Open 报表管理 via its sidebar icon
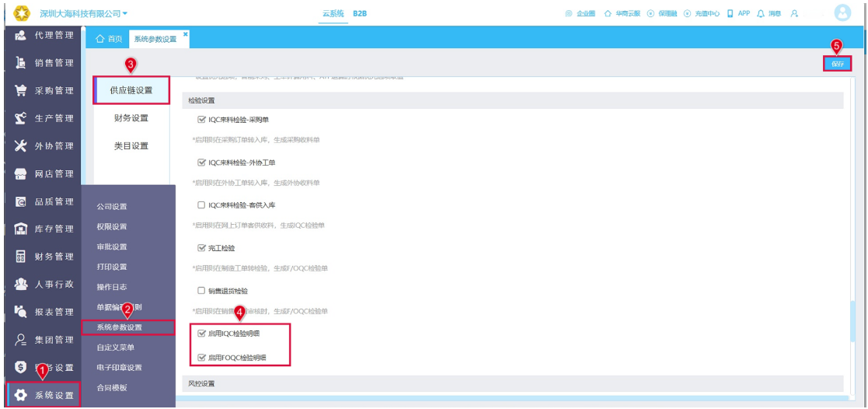Viewport: 868px width, 409px height. 20,312
